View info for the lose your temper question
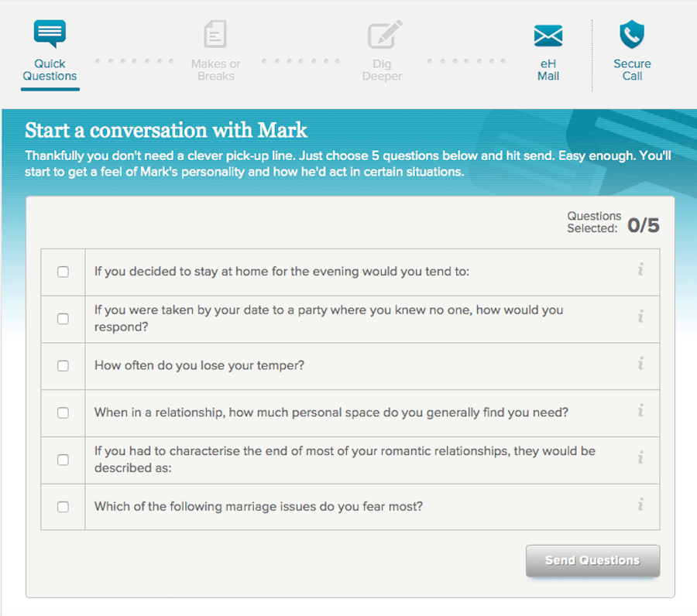Viewport: 697px width, 616px height. tap(640, 364)
